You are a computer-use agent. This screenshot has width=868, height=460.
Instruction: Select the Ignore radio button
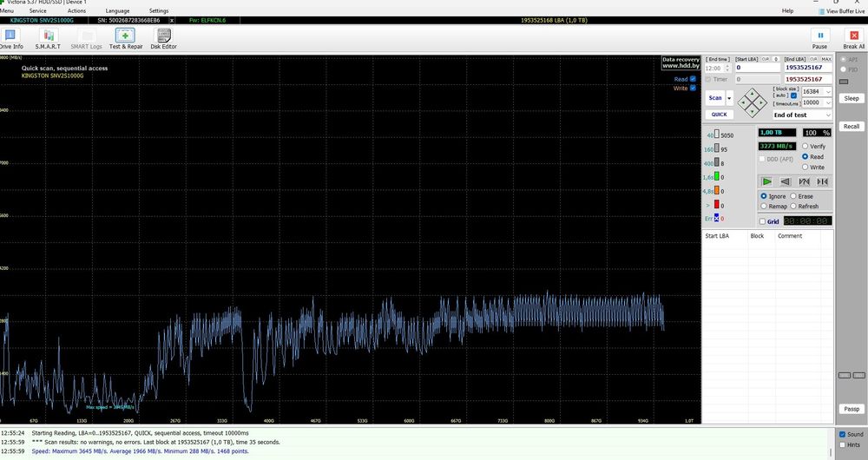coord(763,196)
